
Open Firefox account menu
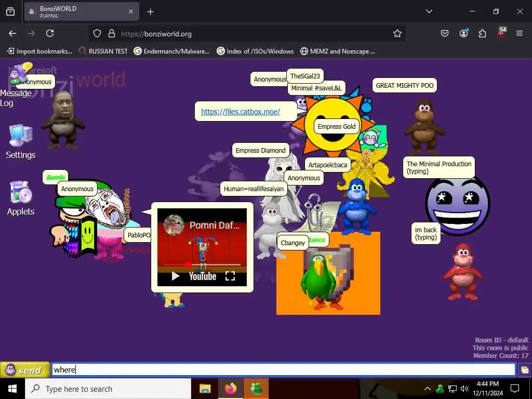point(463,34)
